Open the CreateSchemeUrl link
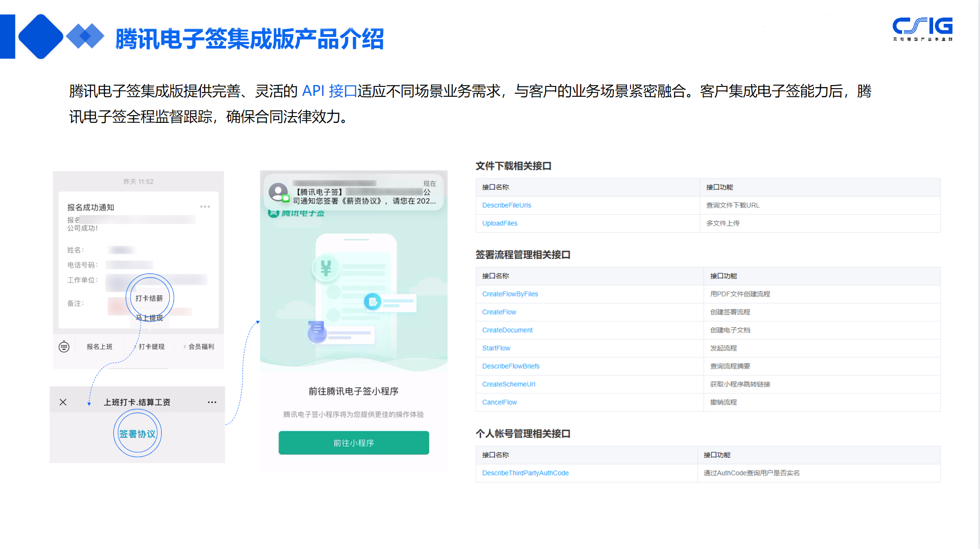Viewport: 980px width, 549px height. [x=508, y=384]
